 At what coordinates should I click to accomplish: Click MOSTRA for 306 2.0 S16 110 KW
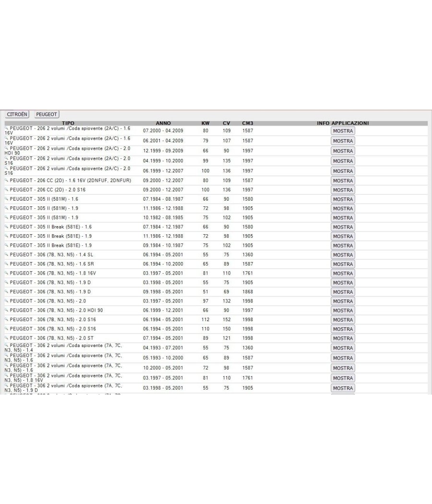[x=343, y=329]
